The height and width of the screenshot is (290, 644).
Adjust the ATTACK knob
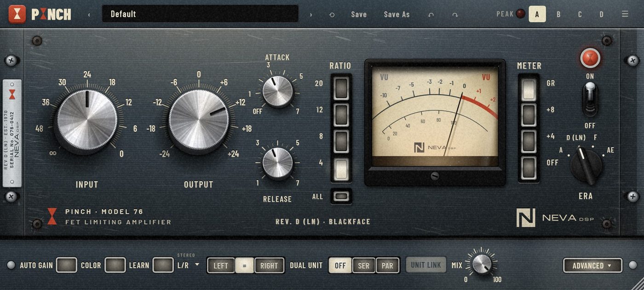[277, 92]
